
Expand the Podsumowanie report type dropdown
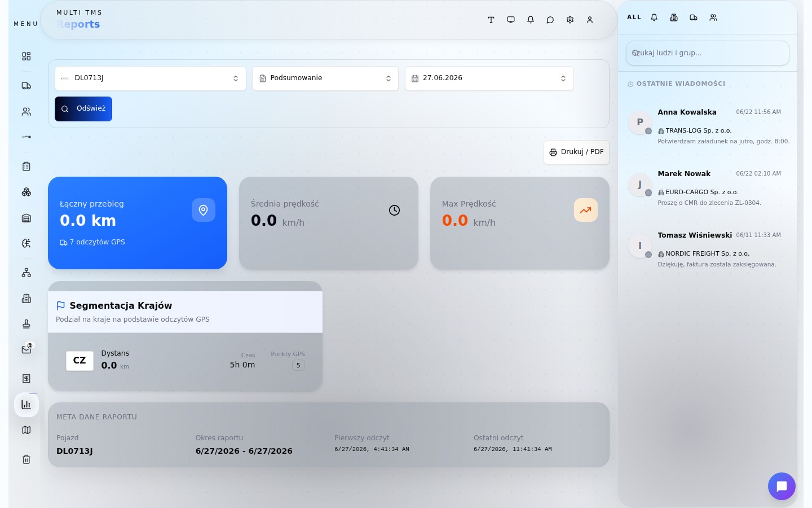(x=325, y=78)
